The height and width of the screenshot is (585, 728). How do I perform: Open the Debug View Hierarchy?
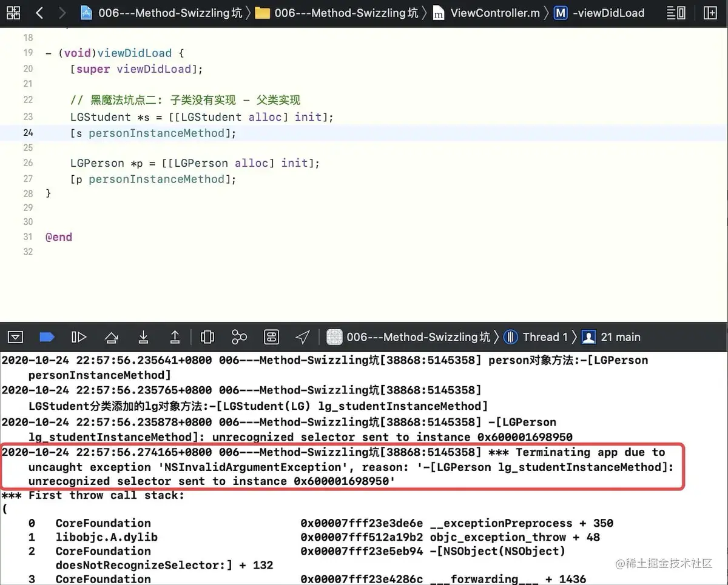tap(207, 337)
